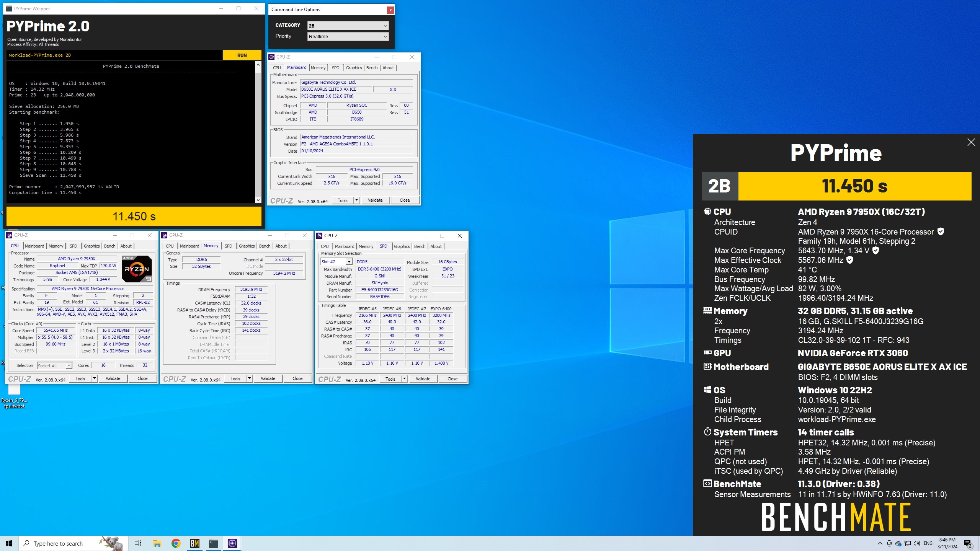Open the CPU-Z taskbar icon

232,543
